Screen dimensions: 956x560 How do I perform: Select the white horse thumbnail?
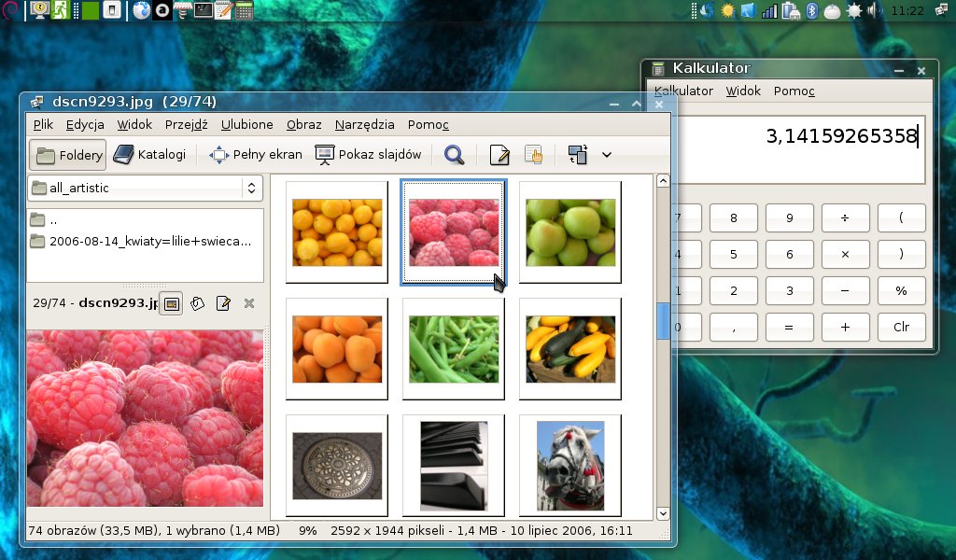(570, 466)
